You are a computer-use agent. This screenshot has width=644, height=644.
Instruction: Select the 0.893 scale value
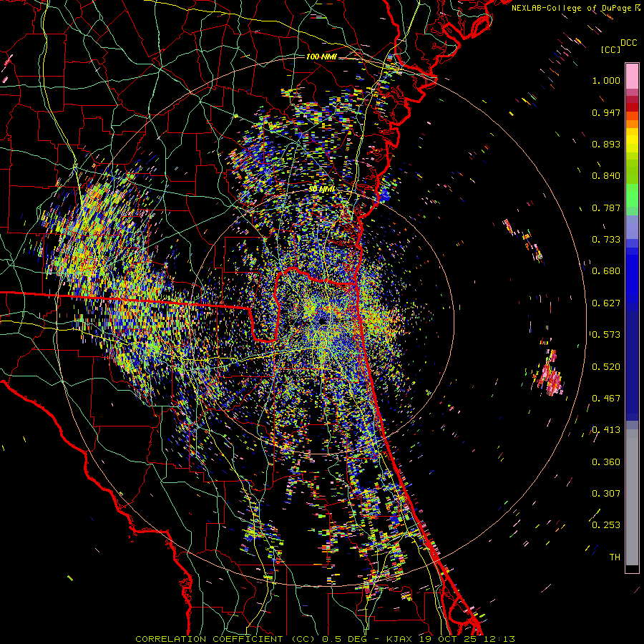point(606,144)
